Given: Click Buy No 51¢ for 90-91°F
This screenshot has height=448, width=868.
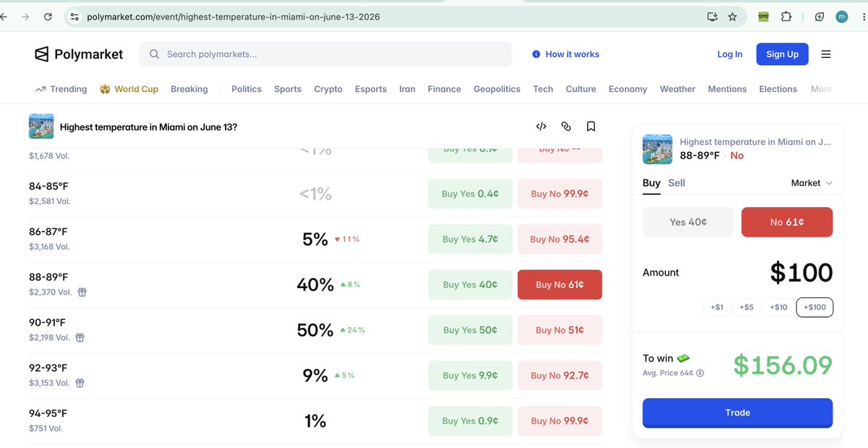Looking at the screenshot, I should point(560,330).
